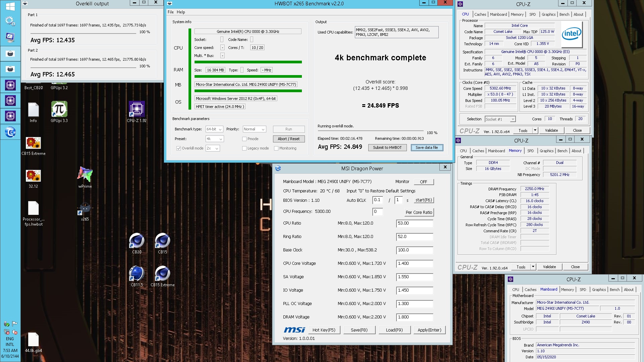644x362 pixels.
Task: Open the Preset 4k dropdown
Action: pyautogui.click(x=214, y=139)
